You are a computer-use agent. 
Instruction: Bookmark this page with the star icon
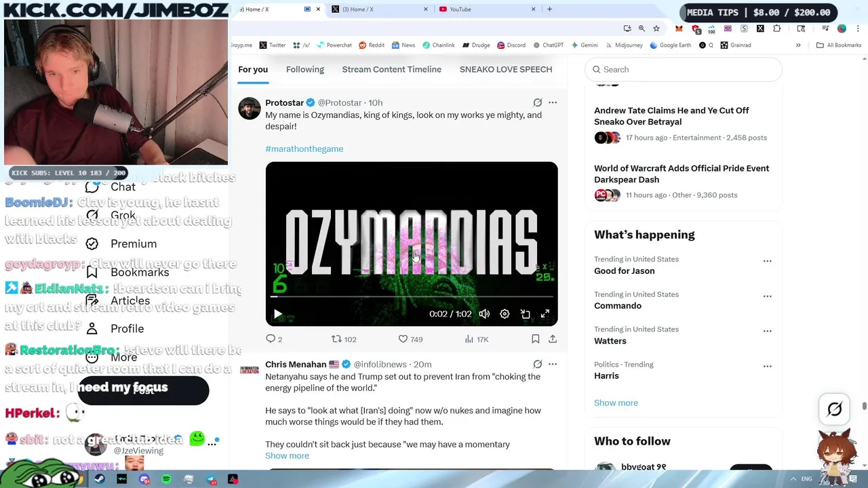(x=656, y=28)
